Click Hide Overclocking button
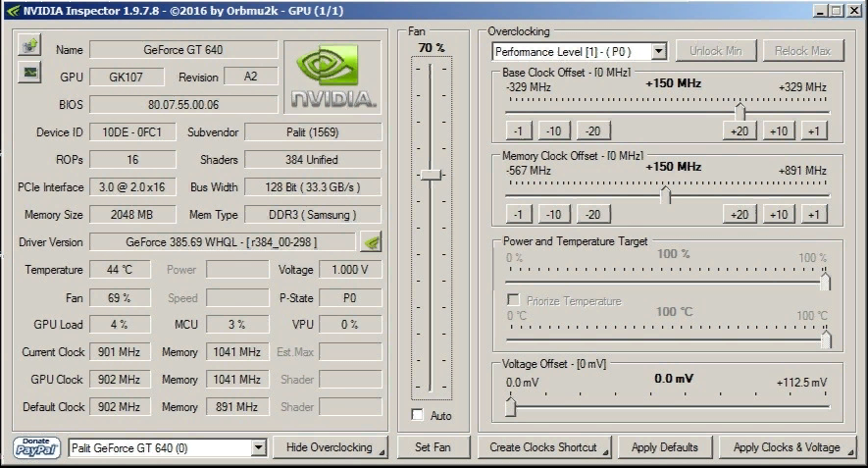This screenshot has width=868, height=468. (330, 447)
